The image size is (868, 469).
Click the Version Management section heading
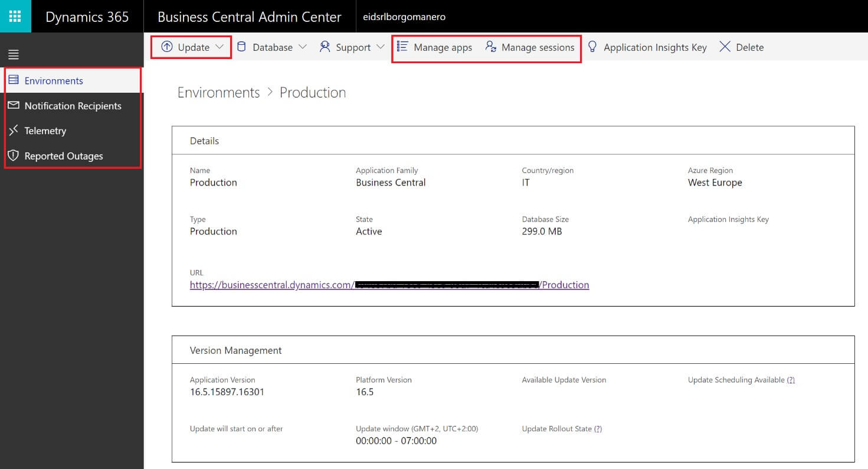pyautogui.click(x=236, y=350)
